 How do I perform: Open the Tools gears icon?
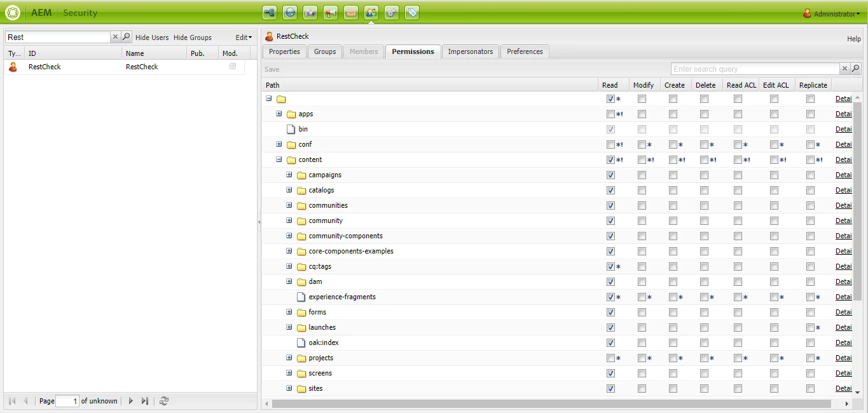(x=392, y=12)
